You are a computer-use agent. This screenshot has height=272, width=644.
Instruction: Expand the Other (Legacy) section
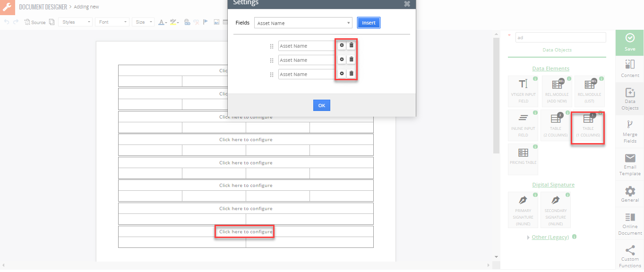(550, 237)
